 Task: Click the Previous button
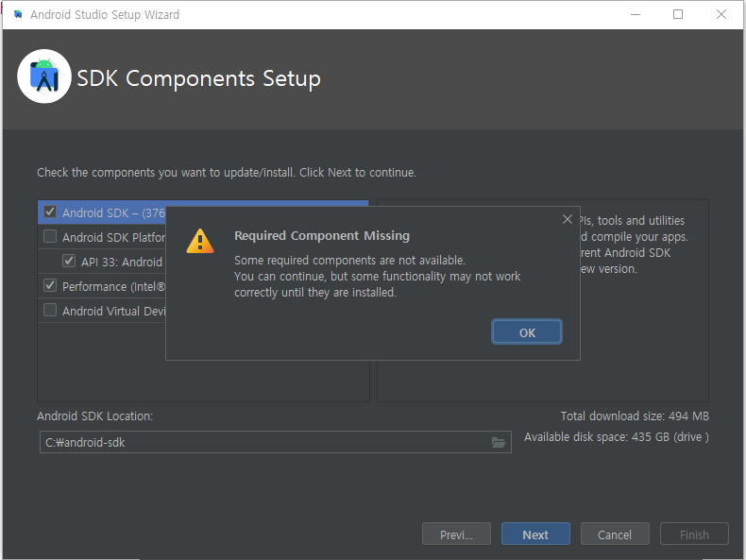tap(456, 534)
